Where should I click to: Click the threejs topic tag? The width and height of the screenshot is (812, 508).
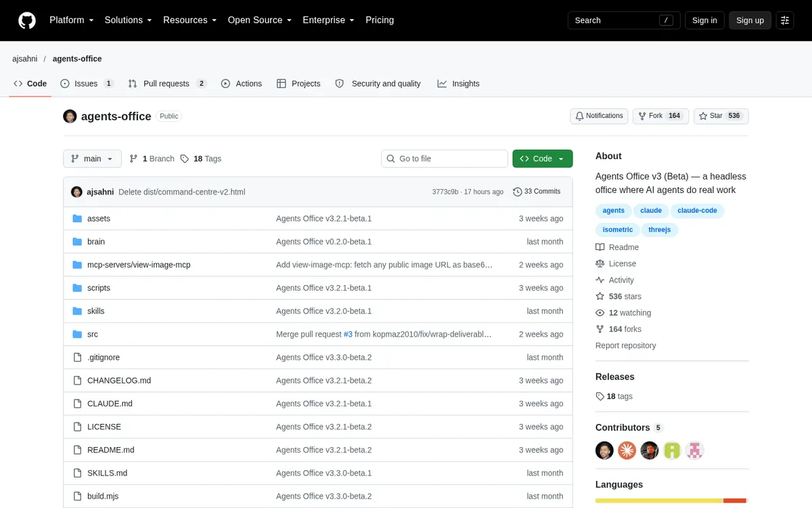660,230
